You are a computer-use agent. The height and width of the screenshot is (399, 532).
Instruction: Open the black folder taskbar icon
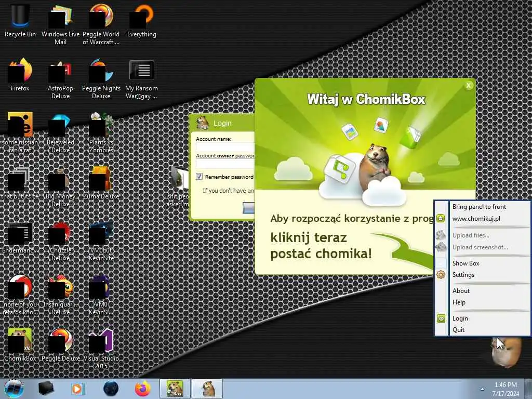46,389
